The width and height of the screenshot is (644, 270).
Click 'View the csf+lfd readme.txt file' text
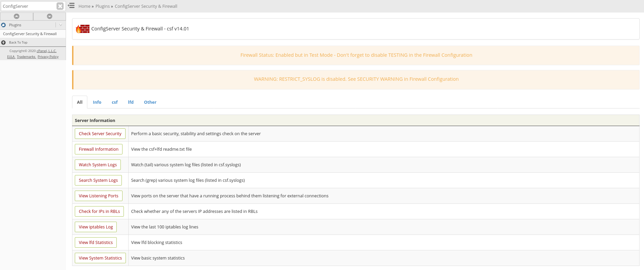[161, 149]
